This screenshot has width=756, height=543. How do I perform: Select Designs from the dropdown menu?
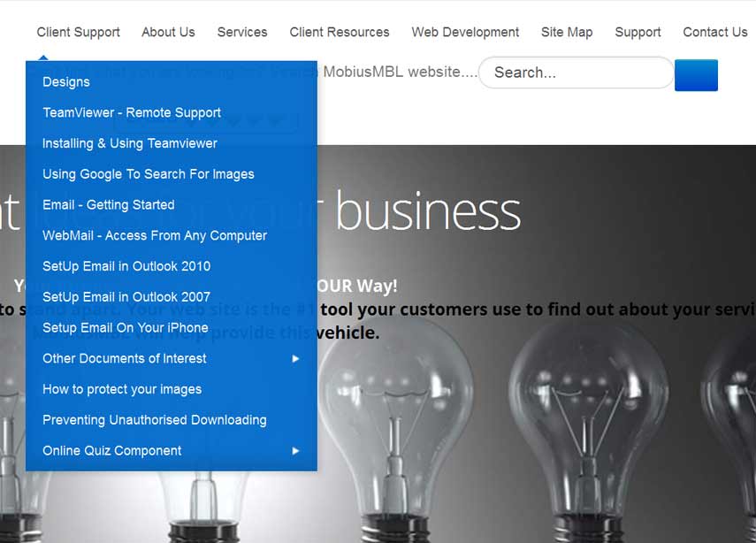coord(66,82)
